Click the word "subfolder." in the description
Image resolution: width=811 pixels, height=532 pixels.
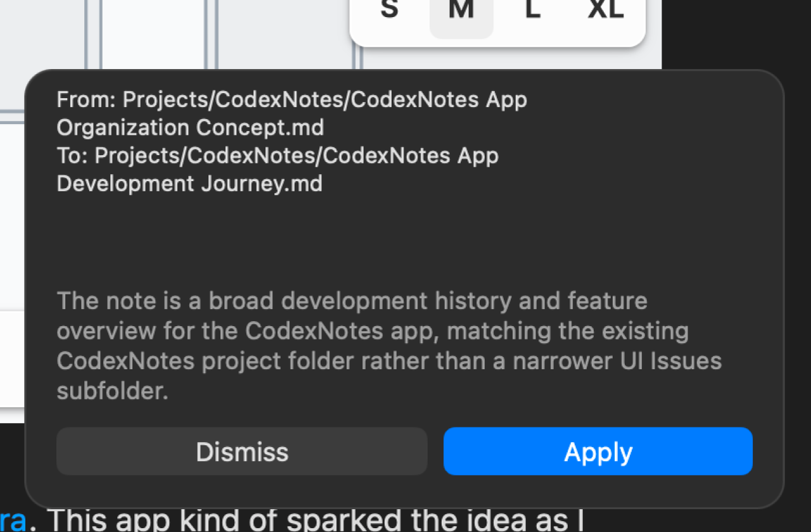112,391
